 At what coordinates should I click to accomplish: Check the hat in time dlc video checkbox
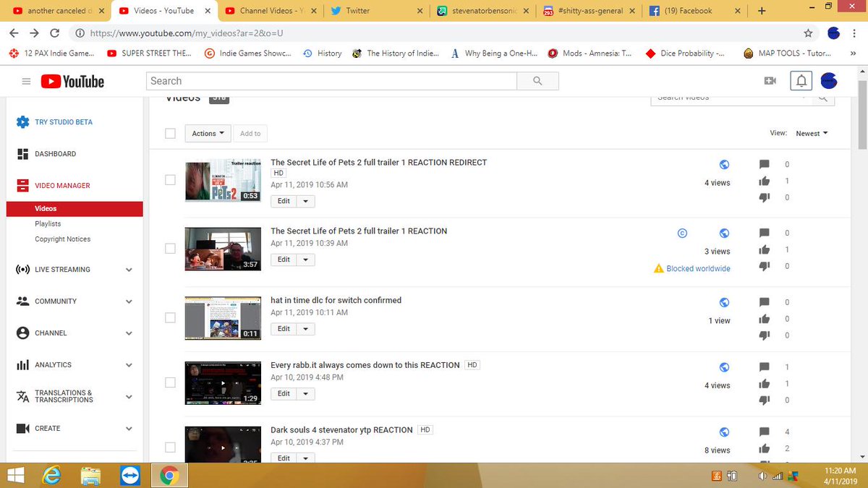coord(170,317)
